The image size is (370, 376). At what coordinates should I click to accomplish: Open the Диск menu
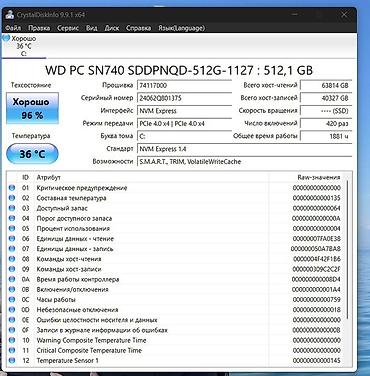(112, 28)
